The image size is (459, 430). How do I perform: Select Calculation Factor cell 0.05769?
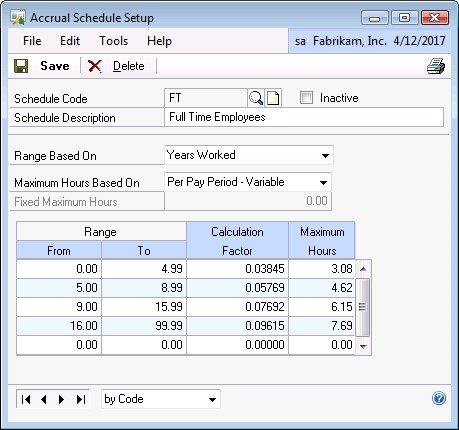tap(238, 288)
